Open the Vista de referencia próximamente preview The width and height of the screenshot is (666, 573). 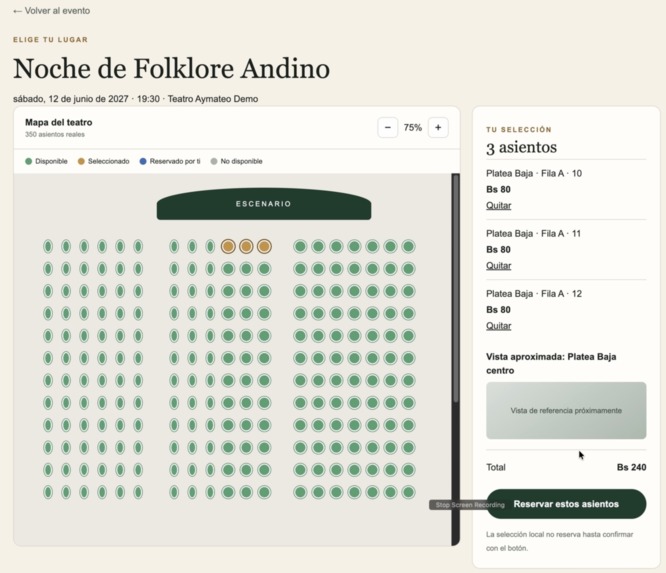click(x=566, y=410)
